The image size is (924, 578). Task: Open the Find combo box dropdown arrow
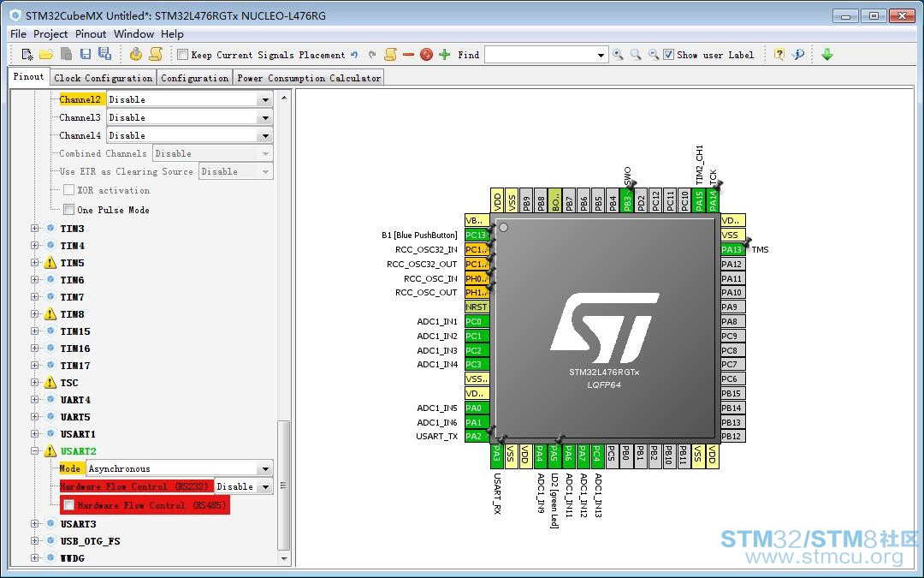click(601, 55)
